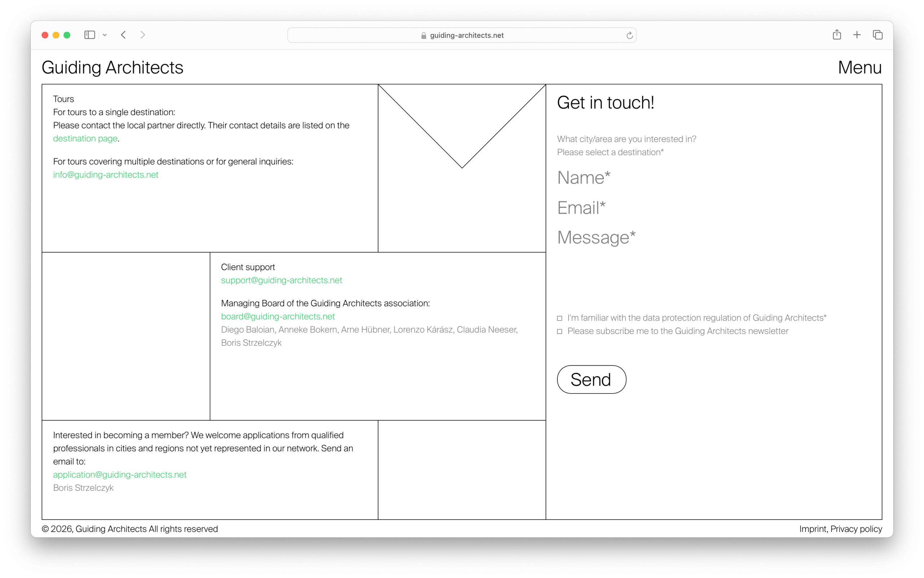Click the forward navigation arrow
This screenshot has width=924, height=578.
click(143, 35)
